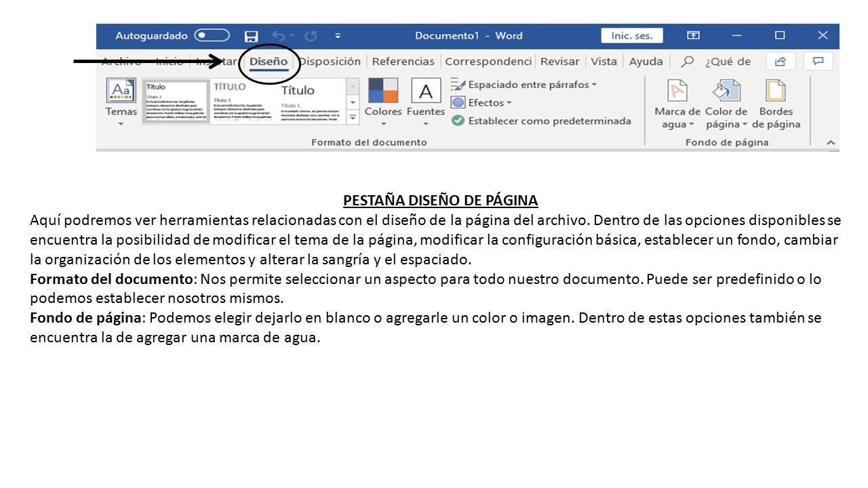Click the bold Fondo de página text
This screenshot has height=488, width=868.
[85, 319]
